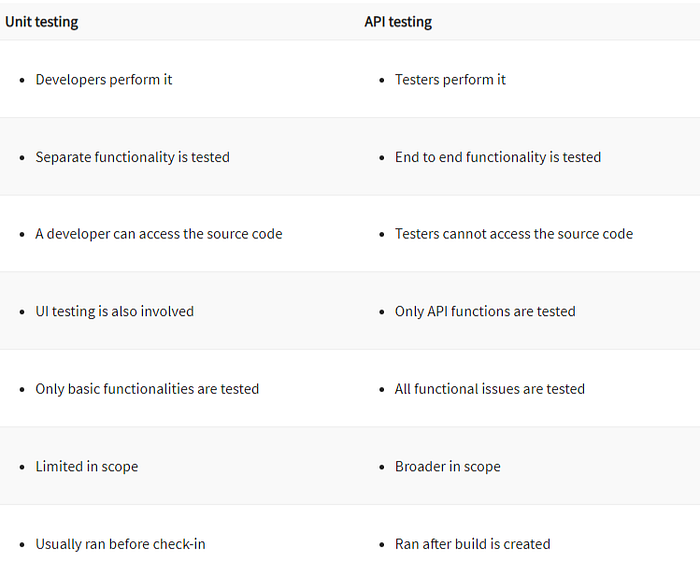700x577 pixels.
Task: Click 'Developers perform it' text
Action: [104, 79]
